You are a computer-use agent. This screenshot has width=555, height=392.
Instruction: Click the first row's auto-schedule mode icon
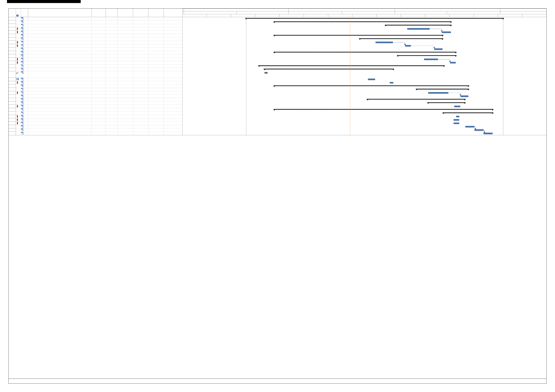coord(22,18)
